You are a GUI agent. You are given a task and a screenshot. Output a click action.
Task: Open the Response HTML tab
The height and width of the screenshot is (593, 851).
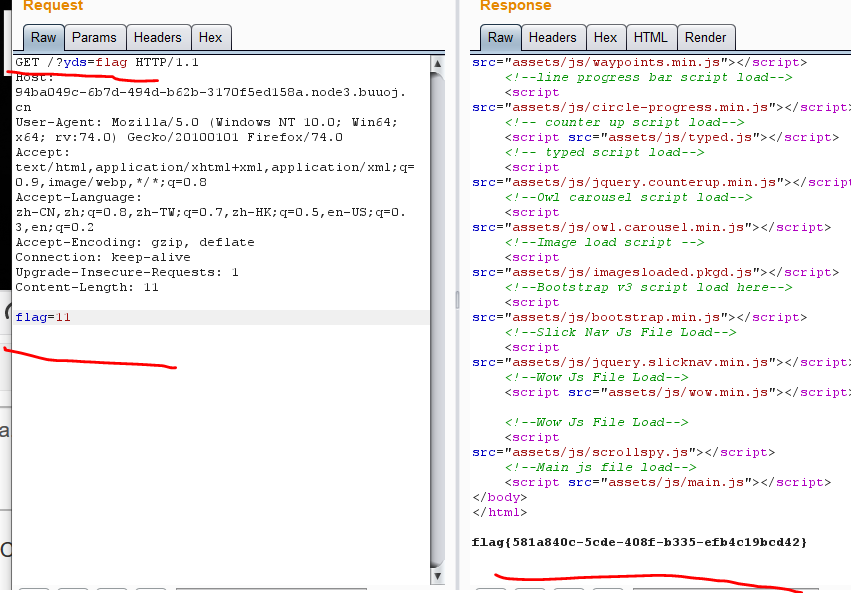click(651, 37)
